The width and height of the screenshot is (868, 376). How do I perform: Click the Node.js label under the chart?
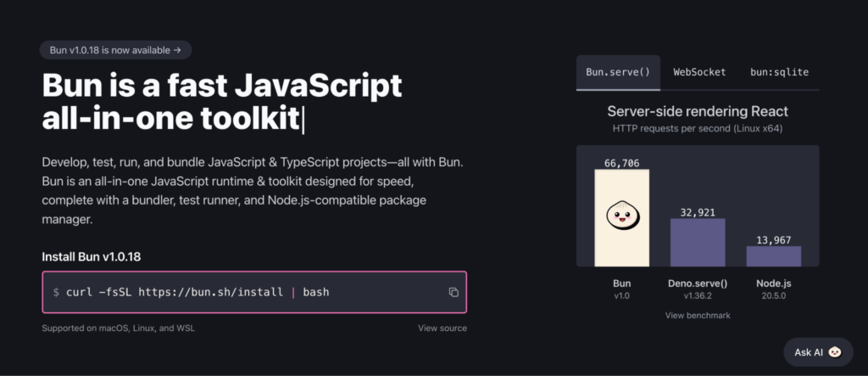click(x=773, y=283)
